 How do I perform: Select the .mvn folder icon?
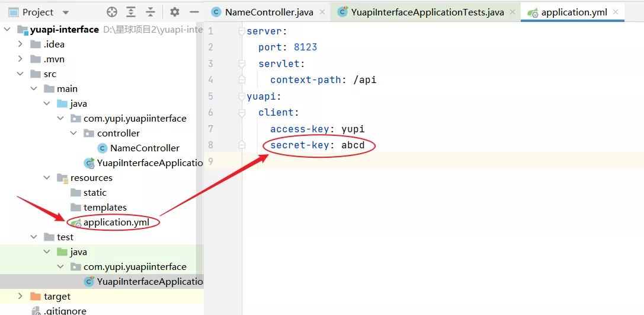click(36, 59)
